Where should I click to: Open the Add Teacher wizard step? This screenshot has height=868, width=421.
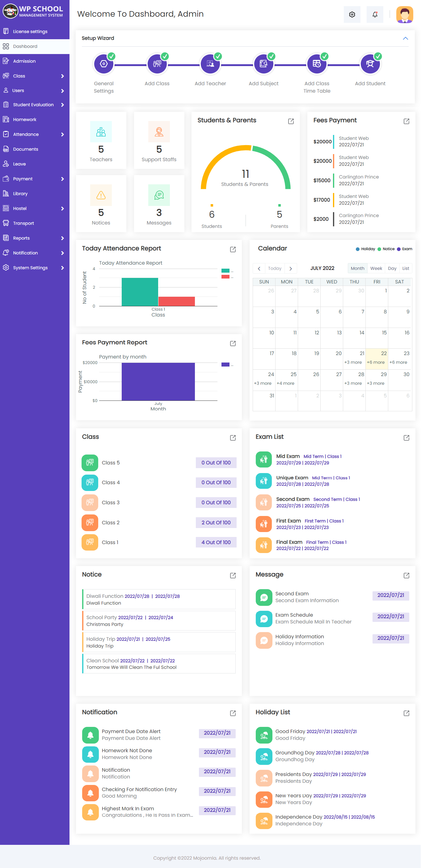click(210, 64)
